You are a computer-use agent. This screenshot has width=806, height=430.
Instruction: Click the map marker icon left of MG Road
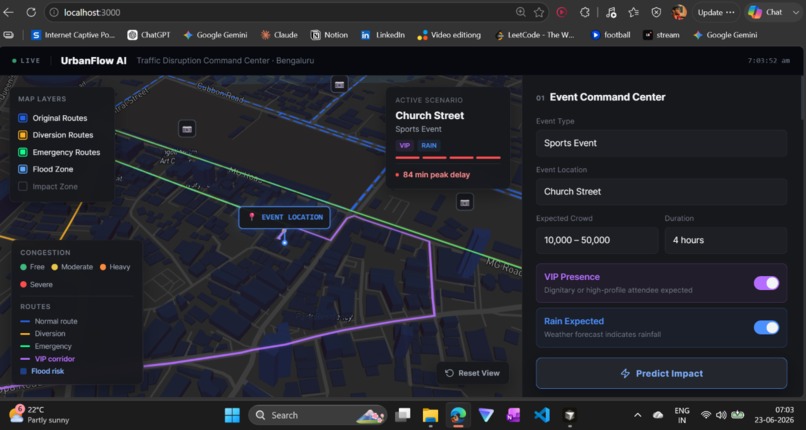click(x=187, y=129)
